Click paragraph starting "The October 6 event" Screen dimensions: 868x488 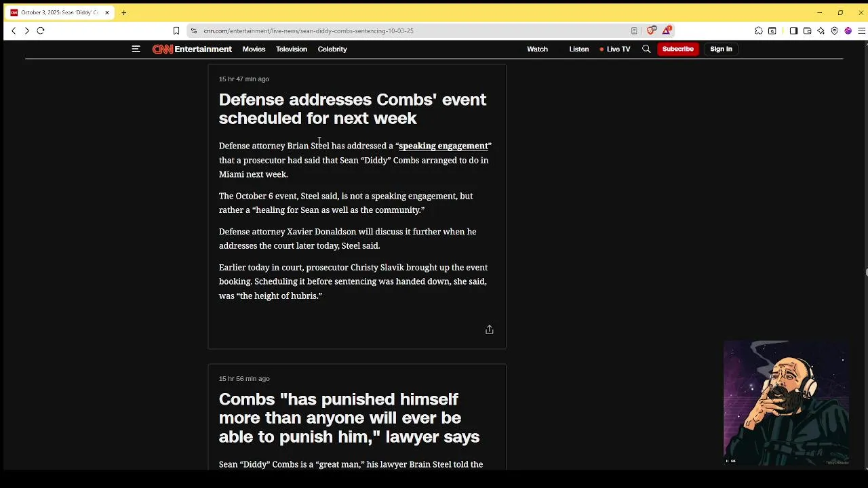coord(346,203)
